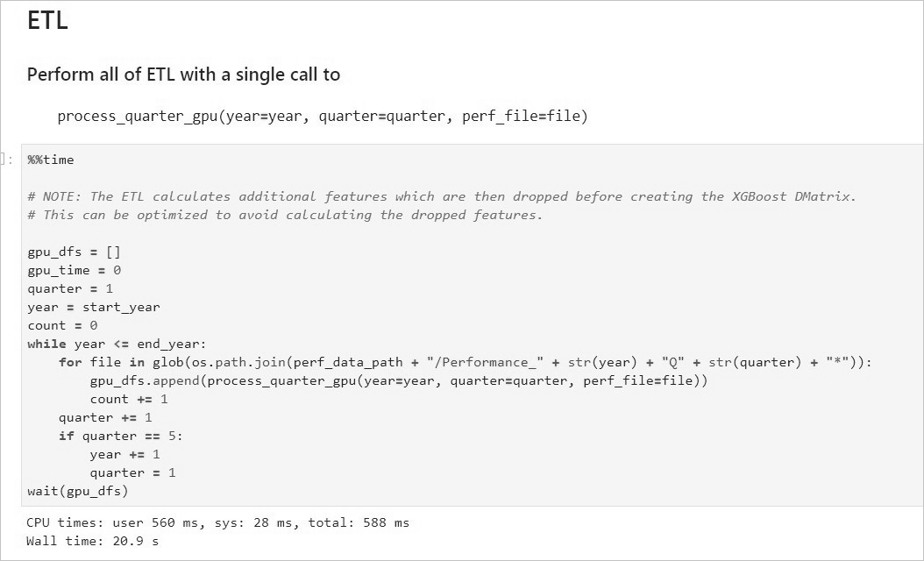Select the cell execution prompt bracket
This screenshot has width=924, height=561.
7,160
